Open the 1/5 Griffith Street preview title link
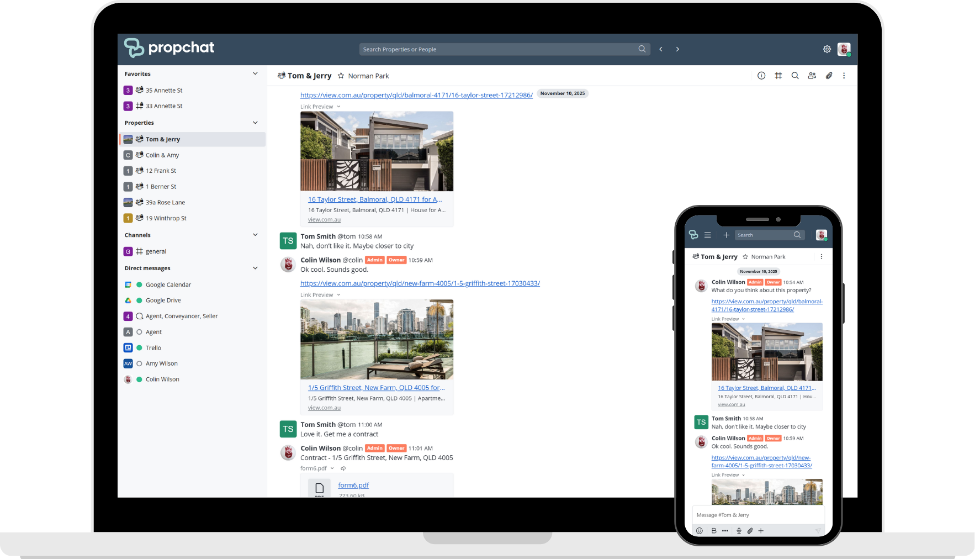Image resolution: width=980 pixels, height=559 pixels. [376, 388]
